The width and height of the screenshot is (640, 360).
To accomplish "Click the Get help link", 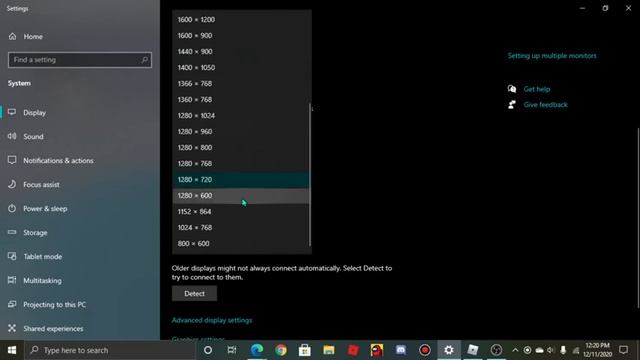I will [537, 89].
